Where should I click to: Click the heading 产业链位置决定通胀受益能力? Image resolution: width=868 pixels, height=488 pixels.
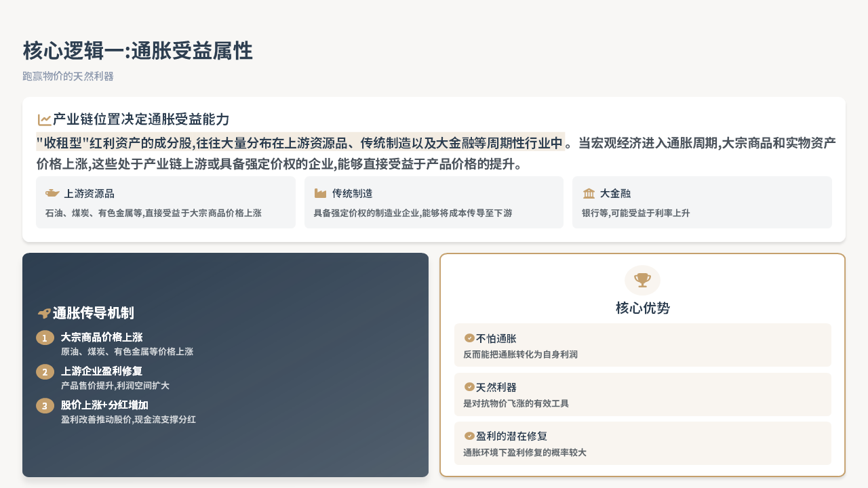(x=141, y=120)
